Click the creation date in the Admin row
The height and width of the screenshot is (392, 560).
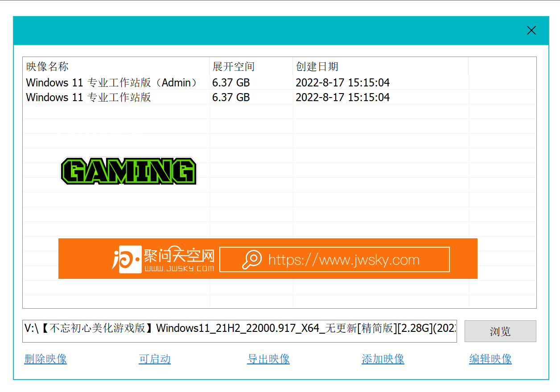click(343, 82)
